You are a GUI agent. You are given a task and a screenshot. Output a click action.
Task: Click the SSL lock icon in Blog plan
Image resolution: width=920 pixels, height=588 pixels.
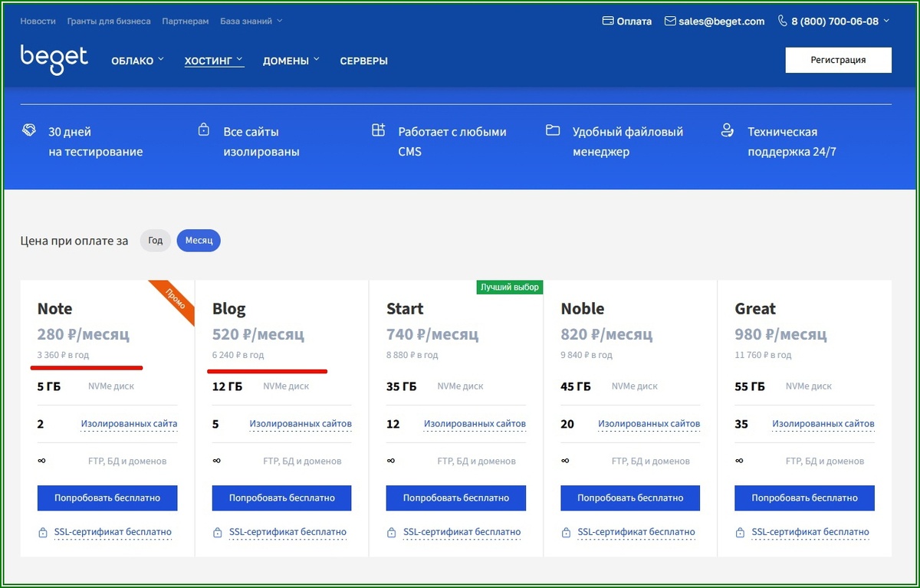tap(218, 532)
